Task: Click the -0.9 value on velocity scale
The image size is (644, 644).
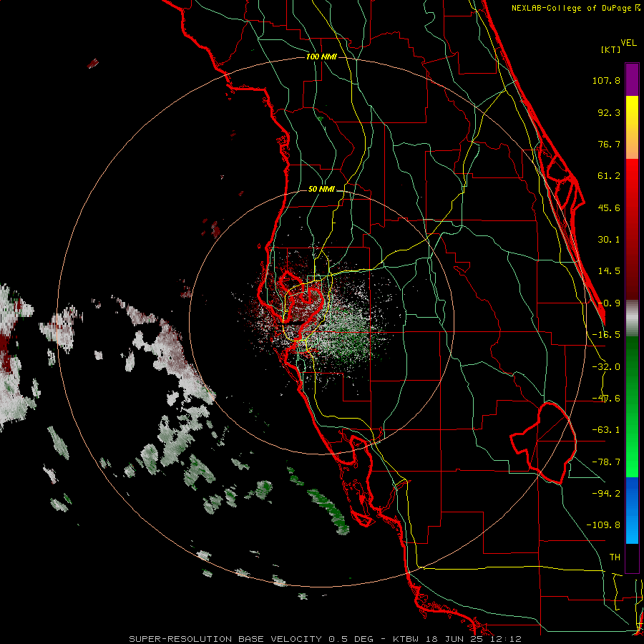Action: point(609,303)
